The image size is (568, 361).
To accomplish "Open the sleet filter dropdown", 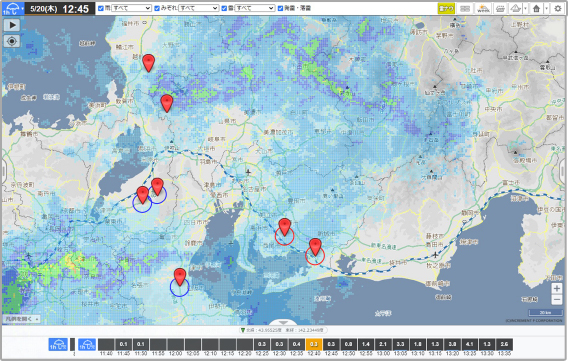I will [x=199, y=8].
